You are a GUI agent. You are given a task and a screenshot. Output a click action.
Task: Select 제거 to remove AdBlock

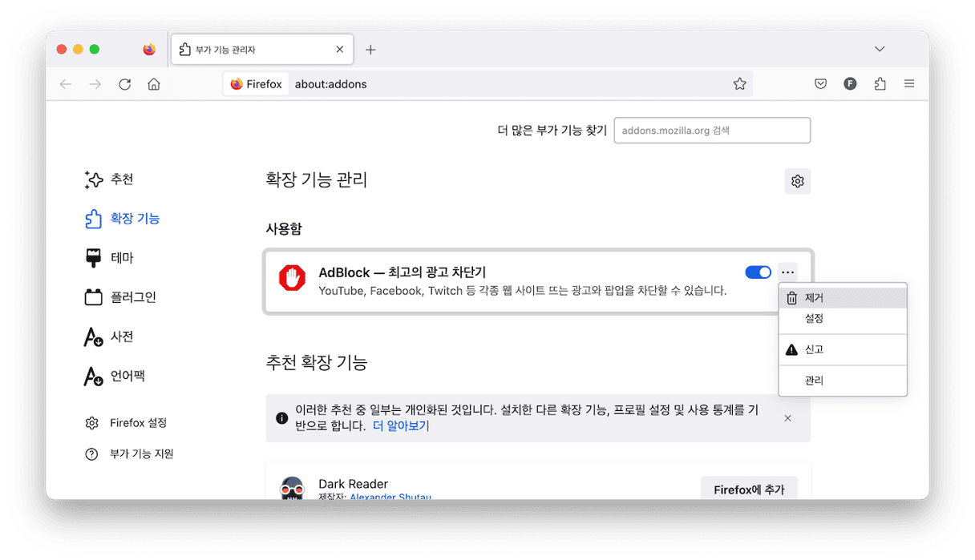[843, 298]
